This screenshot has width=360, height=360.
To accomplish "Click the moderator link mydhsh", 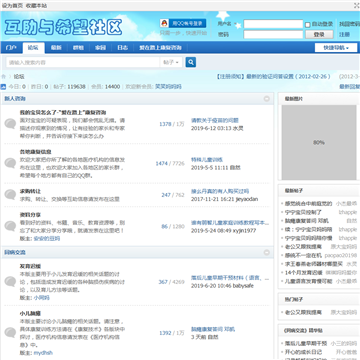I will (x=43, y=353).
